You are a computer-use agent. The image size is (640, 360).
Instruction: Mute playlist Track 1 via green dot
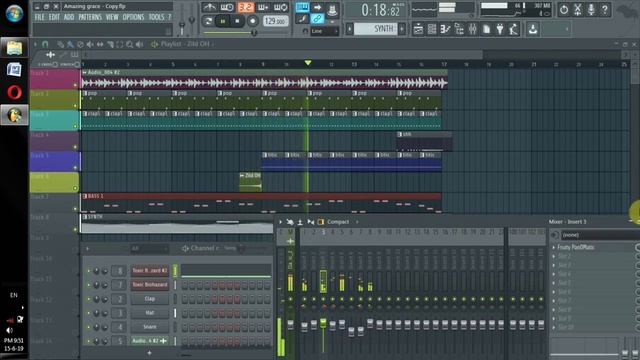point(75,85)
